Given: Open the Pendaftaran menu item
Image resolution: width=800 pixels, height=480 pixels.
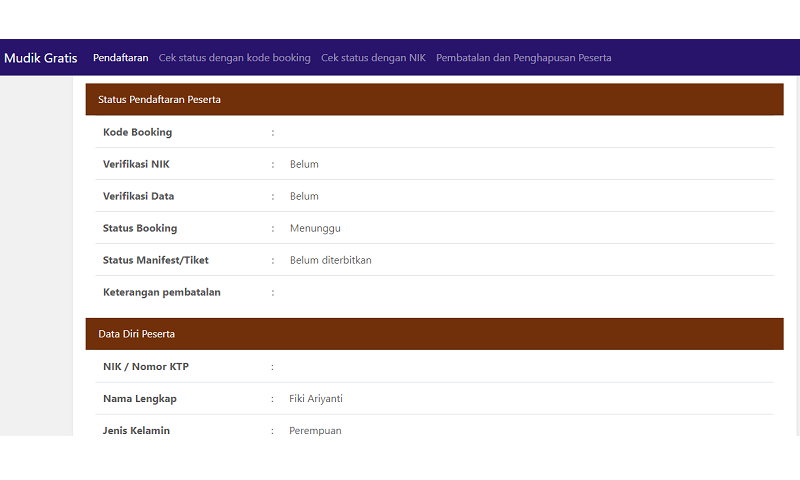Looking at the screenshot, I should point(120,58).
